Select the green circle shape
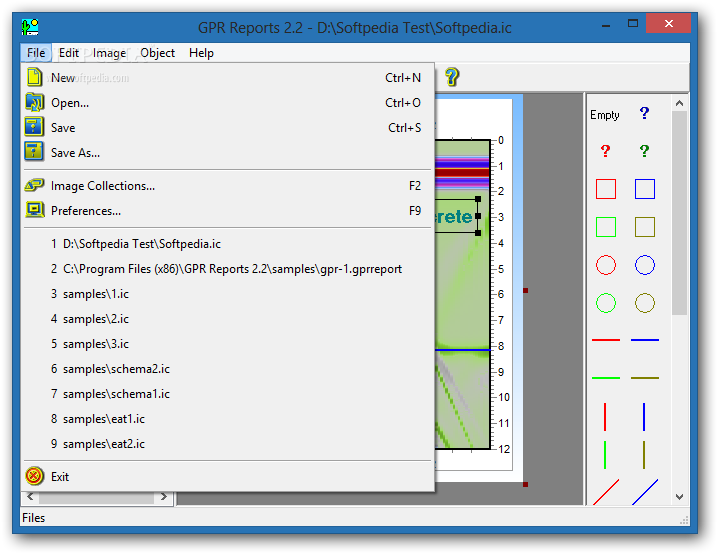This screenshot has width=718, height=554. 605,303
